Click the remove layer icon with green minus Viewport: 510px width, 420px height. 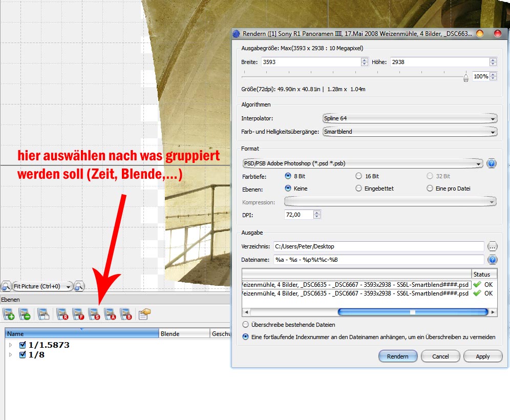tap(24, 314)
